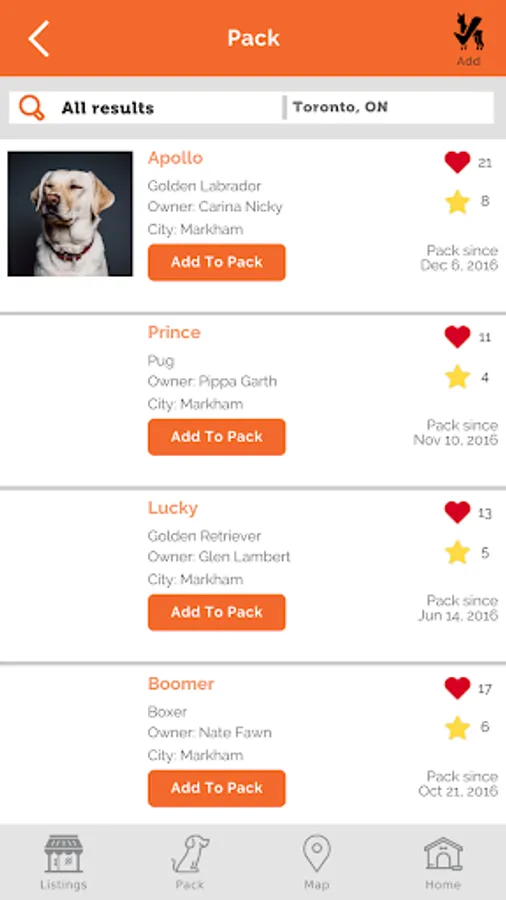Like Apollo with the heart icon
This screenshot has height=900, width=506.
tap(457, 162)
